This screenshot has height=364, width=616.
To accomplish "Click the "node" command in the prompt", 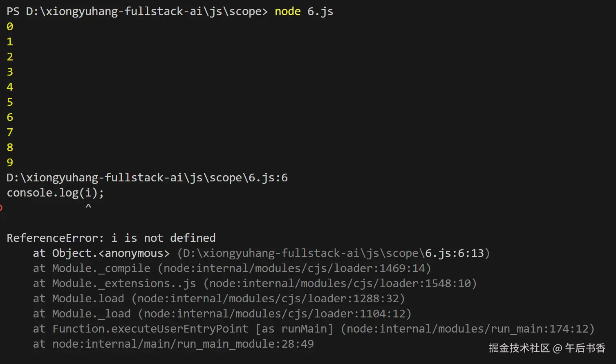I will tap(287, 11).
